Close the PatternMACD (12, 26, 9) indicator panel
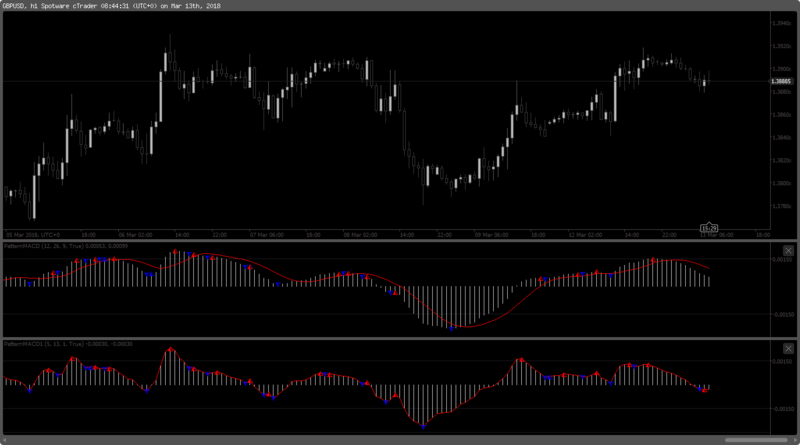This screenshot has height=445, width=800. pos(788,251)
